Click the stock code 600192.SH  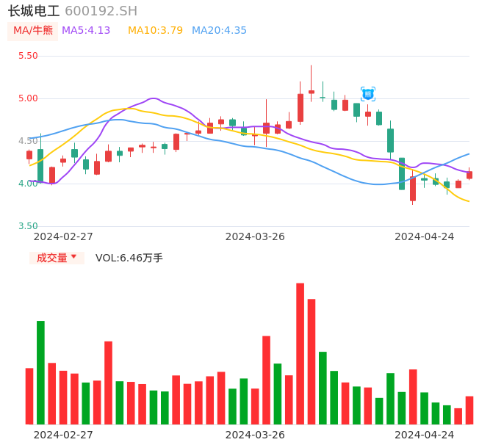point(101,11)
